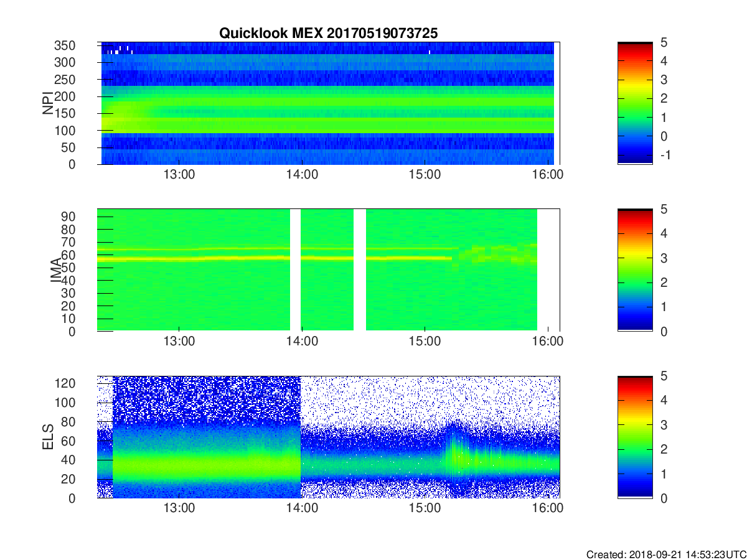Screen dimensions: 747x560
Task: Click 14:00 tick label under ELS panel
Action: point(302,509)
